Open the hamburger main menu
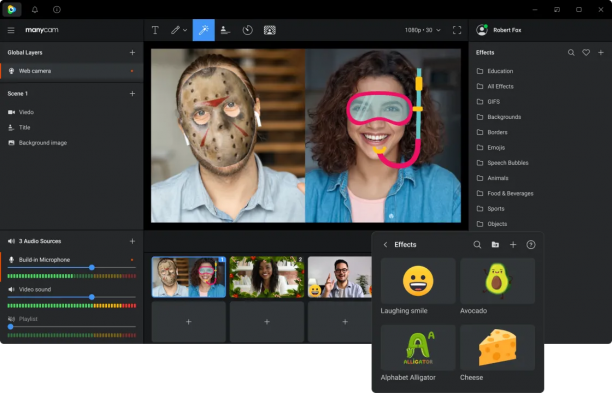 click(11, 30)
